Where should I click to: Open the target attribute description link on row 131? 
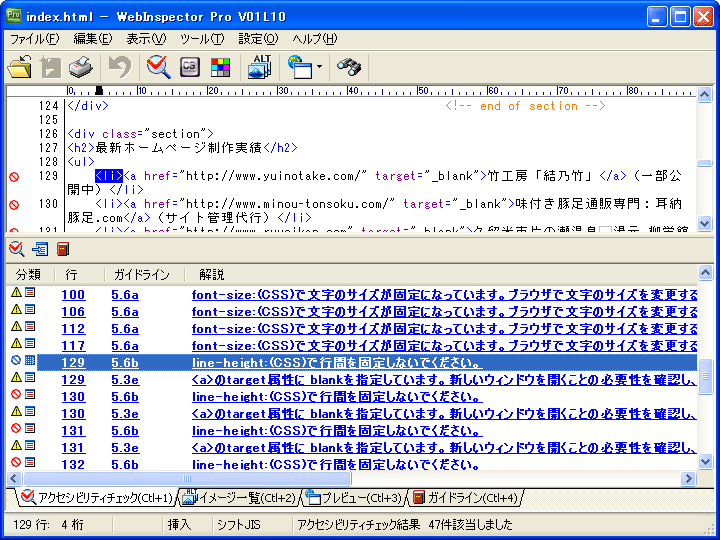point(444,448)
